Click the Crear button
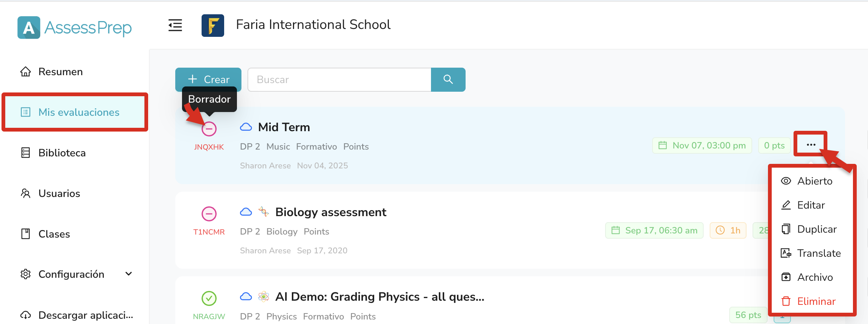868x324 pixels. pyautogui.click(x=208, y=79)
